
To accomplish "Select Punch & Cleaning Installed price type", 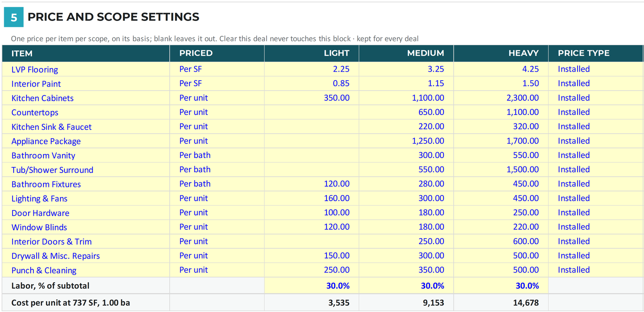I will click(596, 270).
